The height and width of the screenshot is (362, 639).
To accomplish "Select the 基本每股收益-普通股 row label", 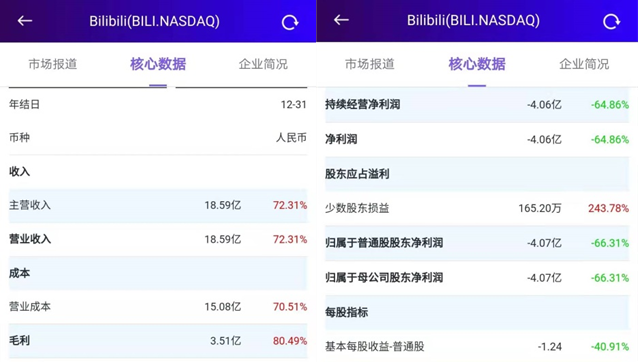I will (x=375, y=347).
